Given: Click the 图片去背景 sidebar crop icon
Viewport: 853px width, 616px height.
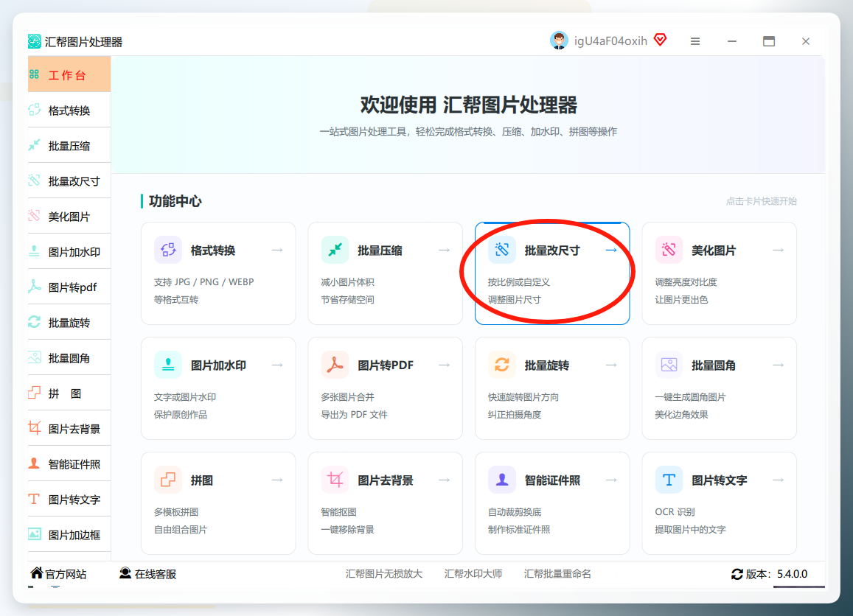Looking at the screenshot, I should tap(34, 428).
